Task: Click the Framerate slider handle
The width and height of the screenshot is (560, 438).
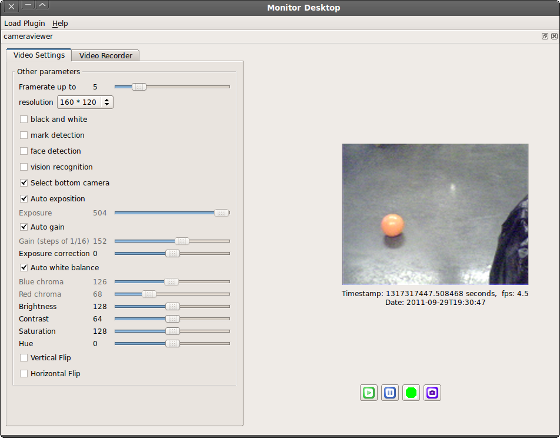Action: (139, 87)
